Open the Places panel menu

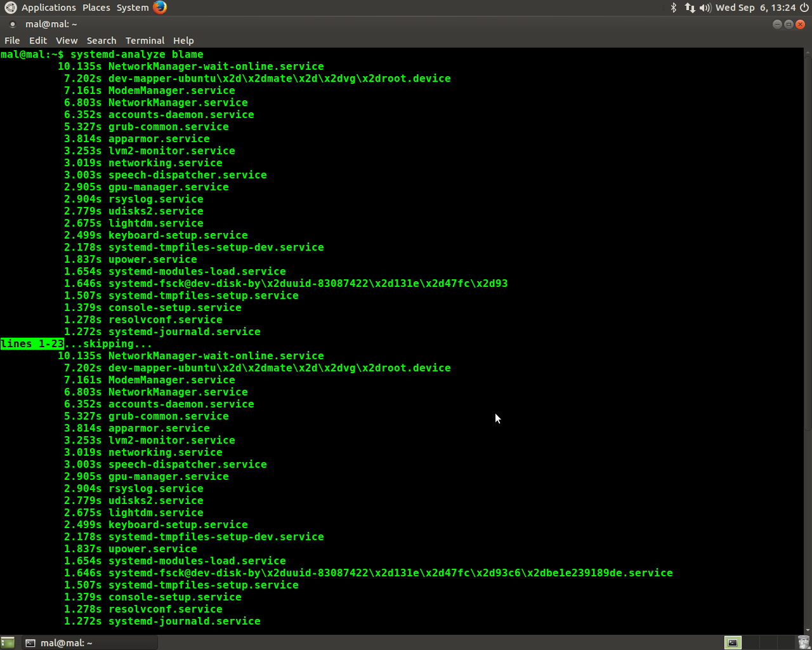[x=96, y=8]
